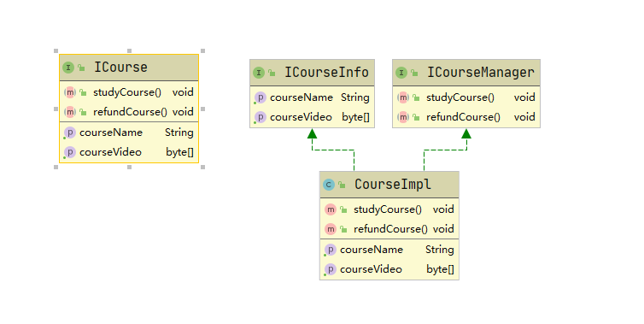The width and height of the screenshot is (644, 324).
Task: Click method icon beside refundCourse() in ICourse
Action: [x=70, y=112]
